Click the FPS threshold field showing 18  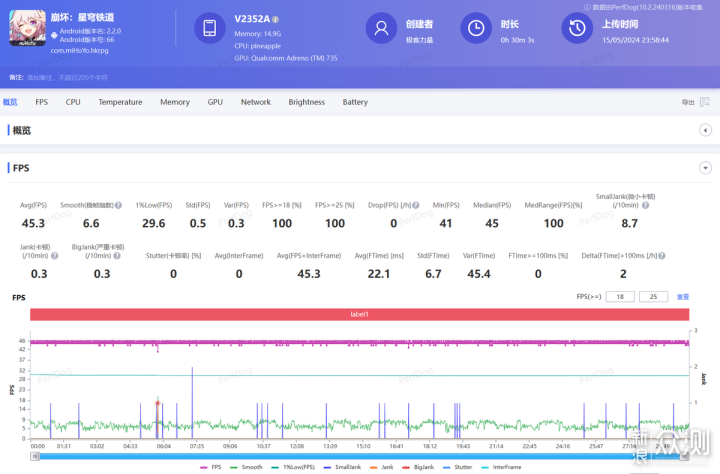tap(620, 297)
